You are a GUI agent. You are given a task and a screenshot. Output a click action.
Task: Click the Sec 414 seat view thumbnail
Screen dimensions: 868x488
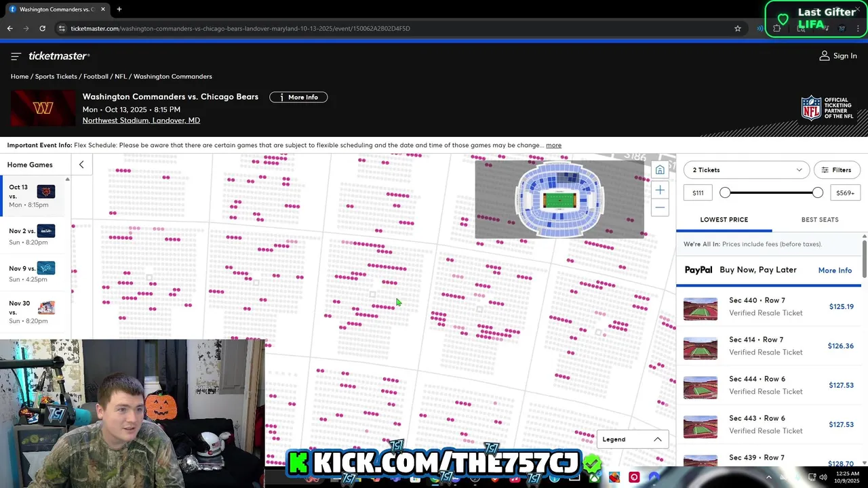(x=701, y=348)
